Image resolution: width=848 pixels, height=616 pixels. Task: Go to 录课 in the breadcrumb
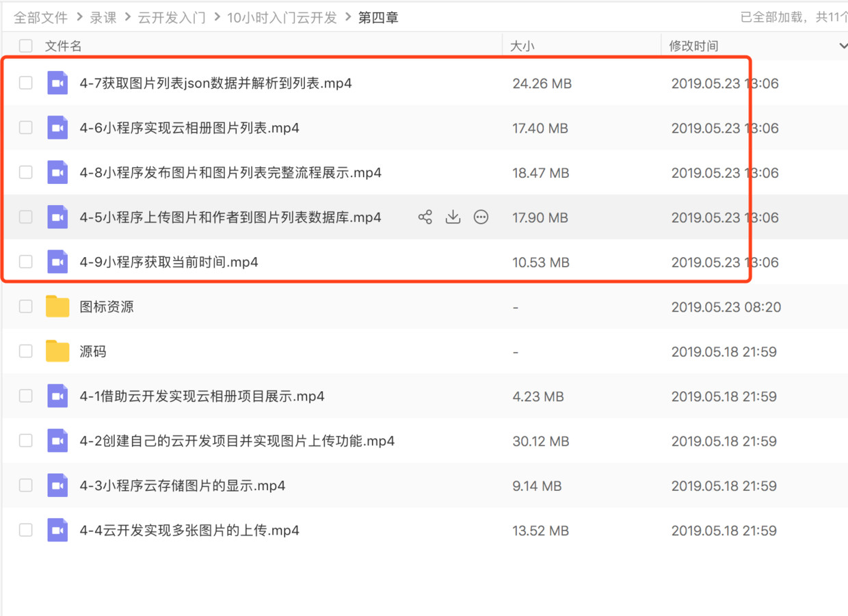point(103,18)
